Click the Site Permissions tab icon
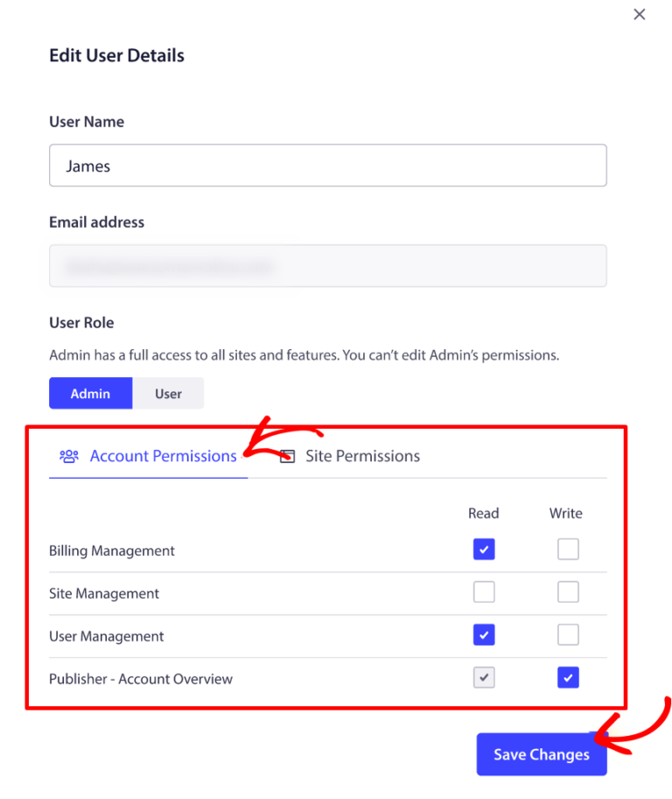This screenshot has height=799, width=672. click(286, 455)
